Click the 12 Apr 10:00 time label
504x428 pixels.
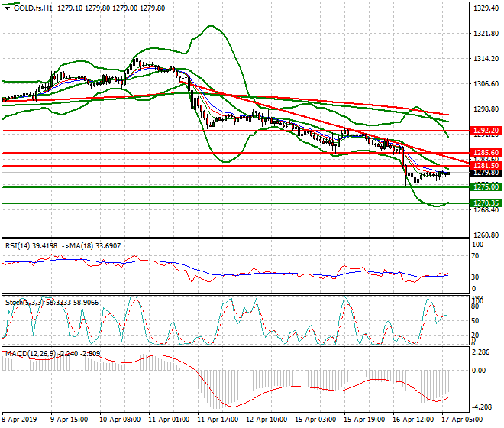pyautogui.click(x=267, y=420)
